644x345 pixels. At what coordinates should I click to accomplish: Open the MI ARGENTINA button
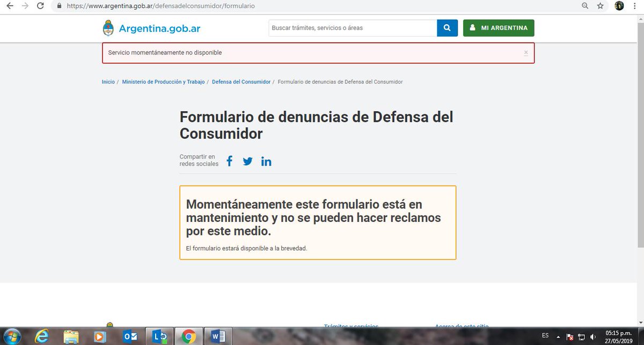tap(499, 28)
